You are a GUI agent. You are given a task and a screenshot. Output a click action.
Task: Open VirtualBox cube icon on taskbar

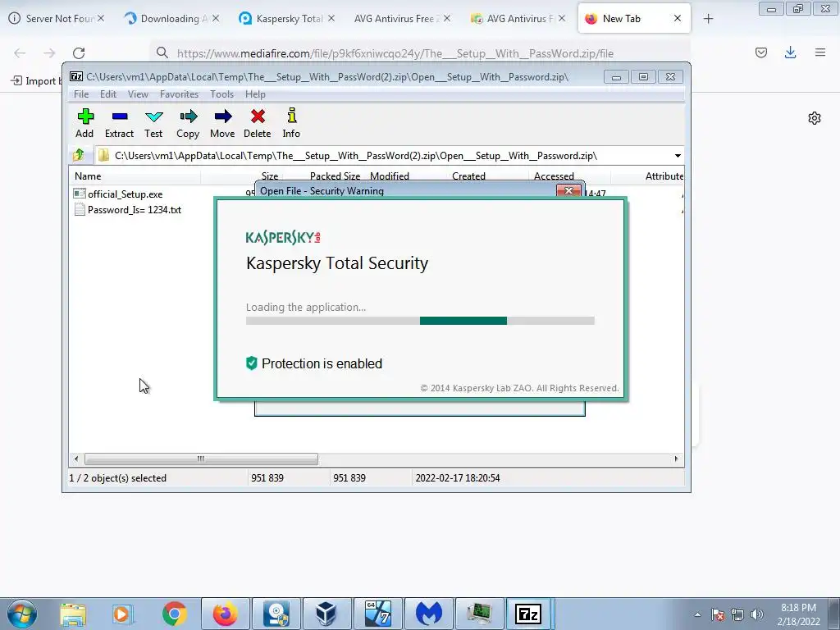(x=326, y=614)
